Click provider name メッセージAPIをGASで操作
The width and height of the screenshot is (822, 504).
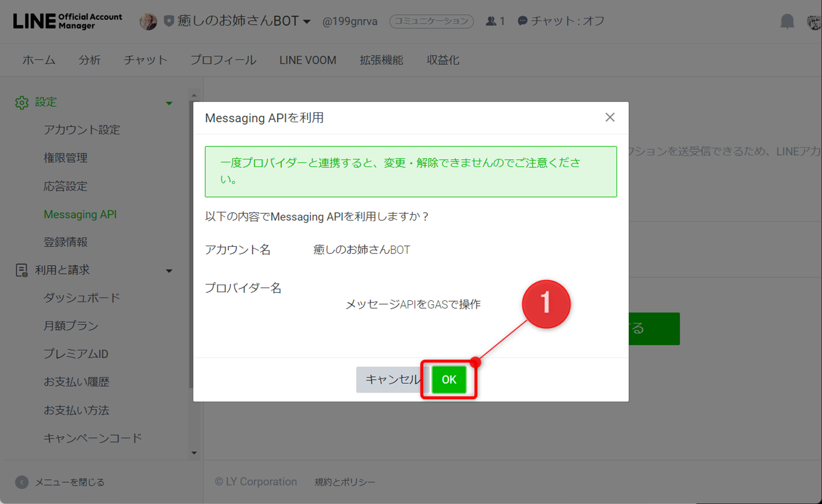pyautogui.click(x=413, y=305)
